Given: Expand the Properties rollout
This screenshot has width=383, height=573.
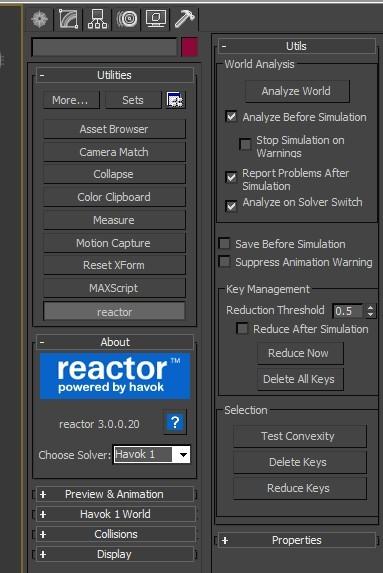Looking at the screenshot, I should (297, 540).
